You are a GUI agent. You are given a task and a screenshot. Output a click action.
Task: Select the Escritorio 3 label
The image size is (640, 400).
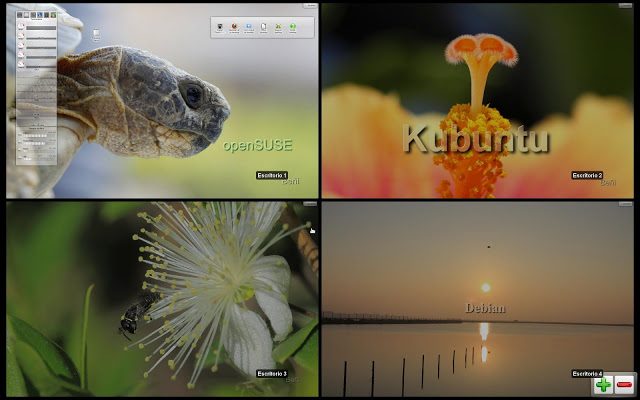(x=271, y=373)
